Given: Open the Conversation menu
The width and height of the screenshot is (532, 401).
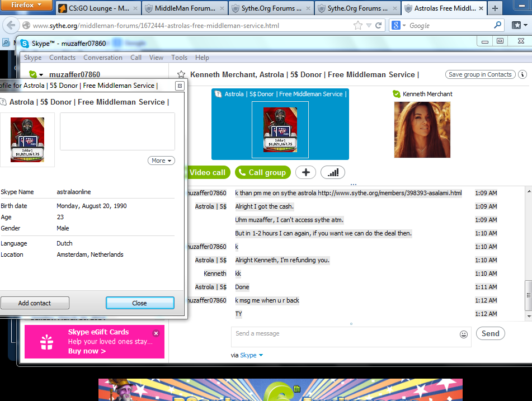Looking at the screenshot, I should (x=103, y=58).
